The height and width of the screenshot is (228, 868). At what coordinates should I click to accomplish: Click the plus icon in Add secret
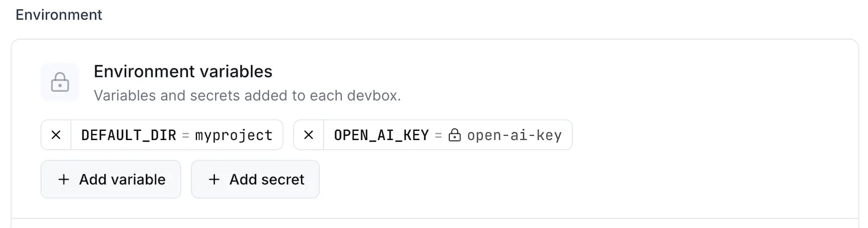(x=214, y=179)
